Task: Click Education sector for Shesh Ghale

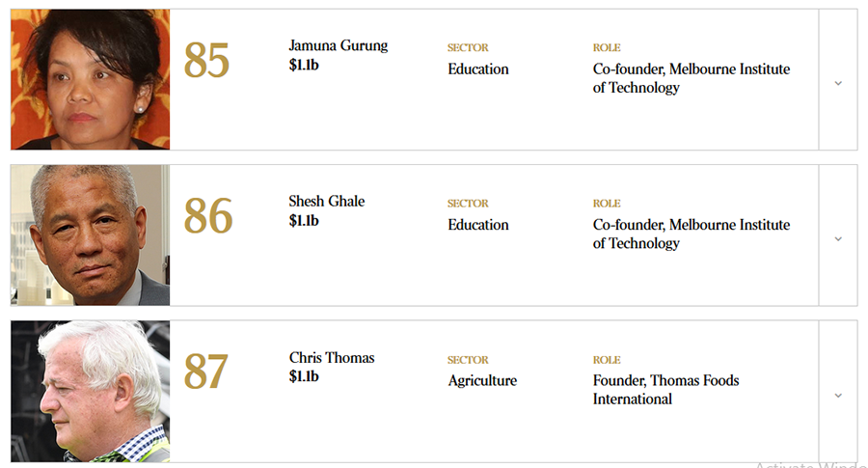Action: [478, 225]
